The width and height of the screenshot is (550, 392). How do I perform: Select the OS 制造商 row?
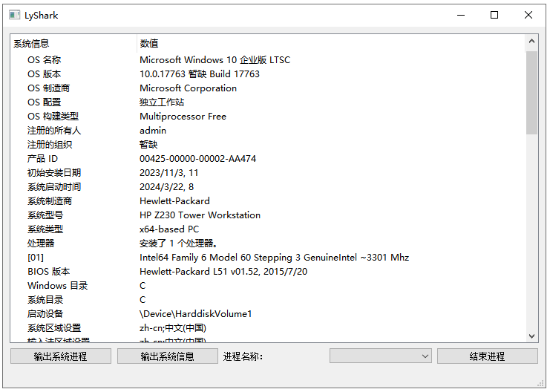268,88
